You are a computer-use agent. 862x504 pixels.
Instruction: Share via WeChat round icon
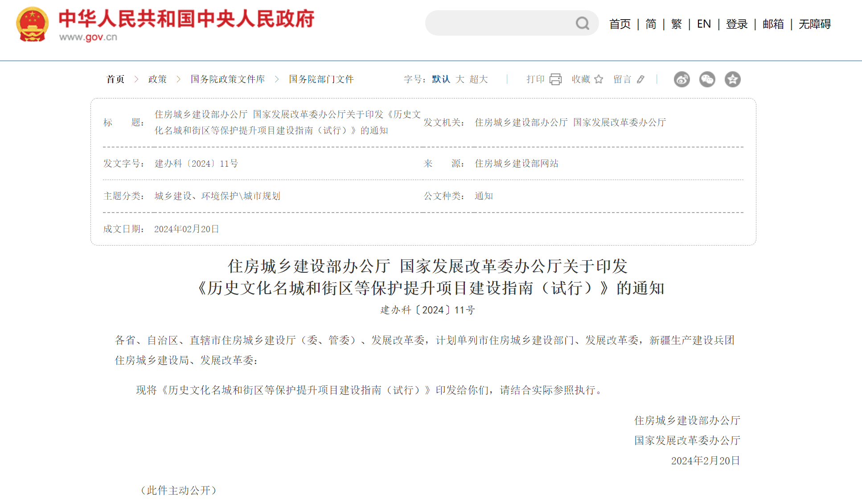click(707, 79)
